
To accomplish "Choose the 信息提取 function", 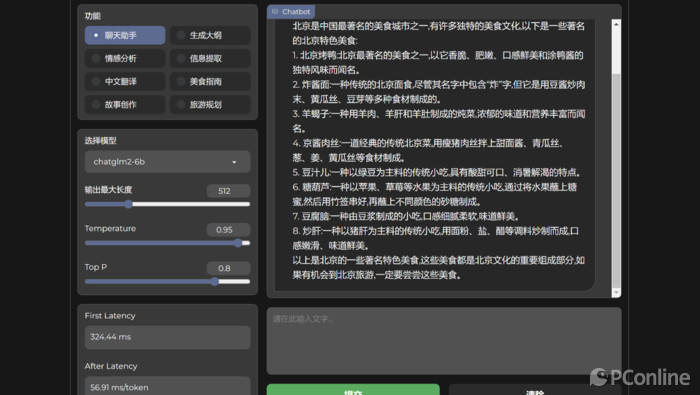I will [x=210, y=58].
